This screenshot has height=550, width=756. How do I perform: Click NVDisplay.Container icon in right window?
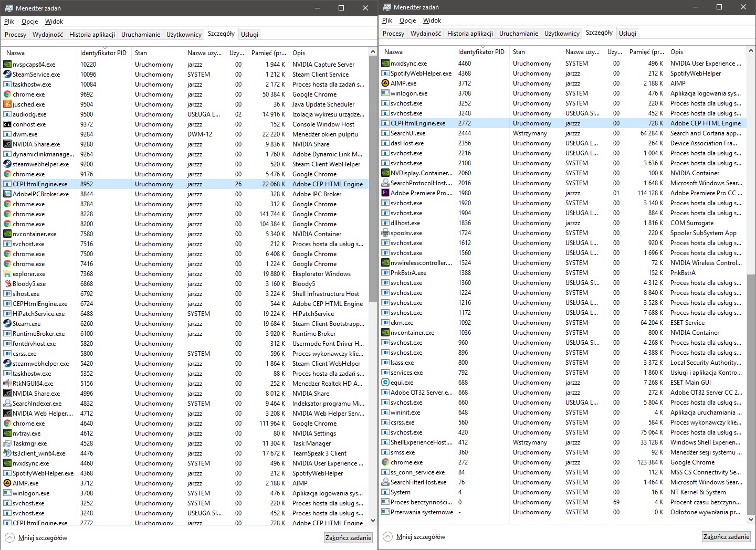pyautogui.click(x=385, y=173)
